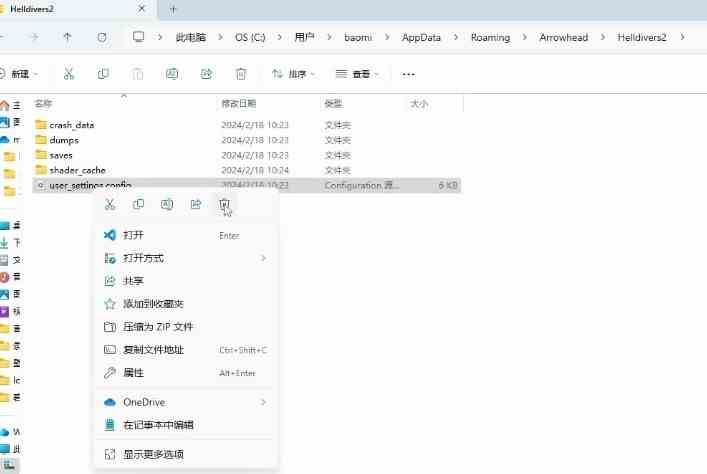Expand the OneDrive submenu arrow
This screenshot has width=707, height=474.
click(x=263, y=402)
